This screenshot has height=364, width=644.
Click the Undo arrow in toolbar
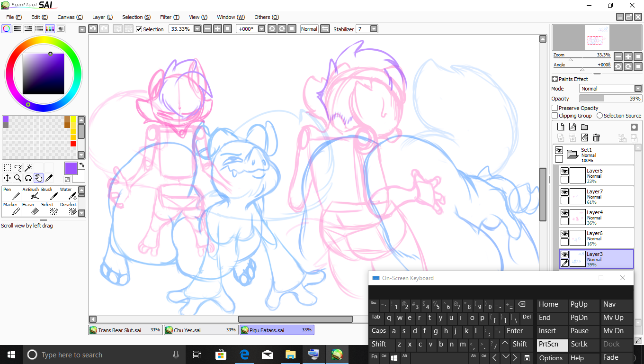(x=93, y=29)
